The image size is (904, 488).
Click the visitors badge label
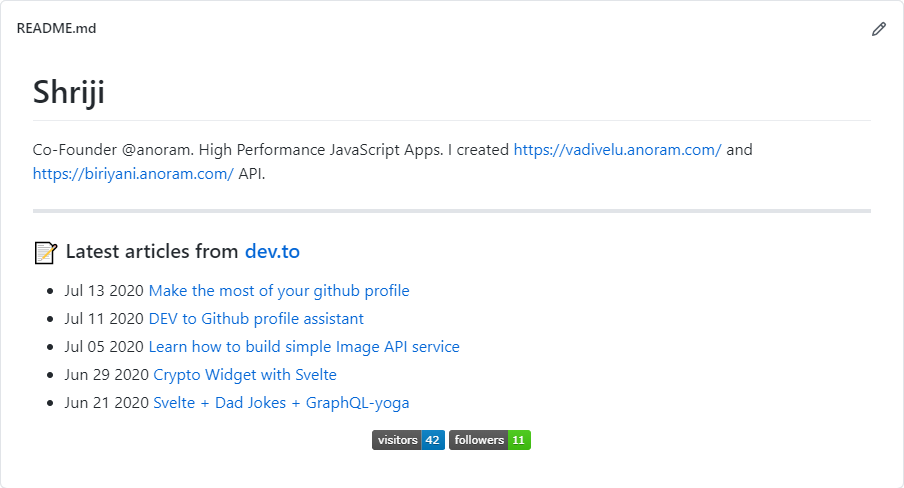pyautogui.click(x=397, y=440)
